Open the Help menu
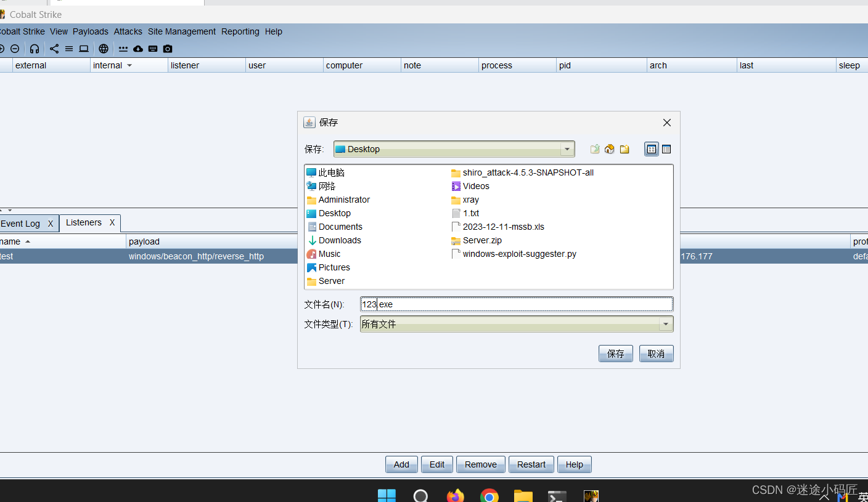 pyautogui.click(x=274, y=31)
